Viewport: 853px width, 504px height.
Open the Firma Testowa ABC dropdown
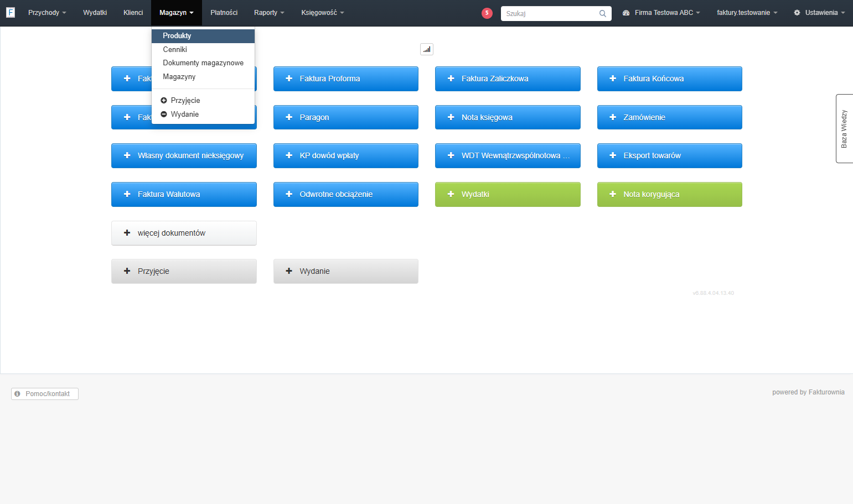click(661, 13)
